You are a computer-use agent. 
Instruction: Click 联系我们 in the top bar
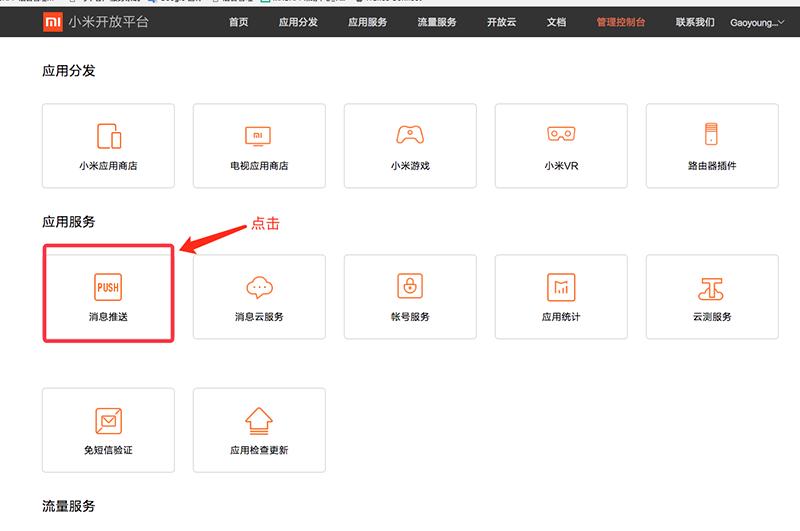[695, 22]
